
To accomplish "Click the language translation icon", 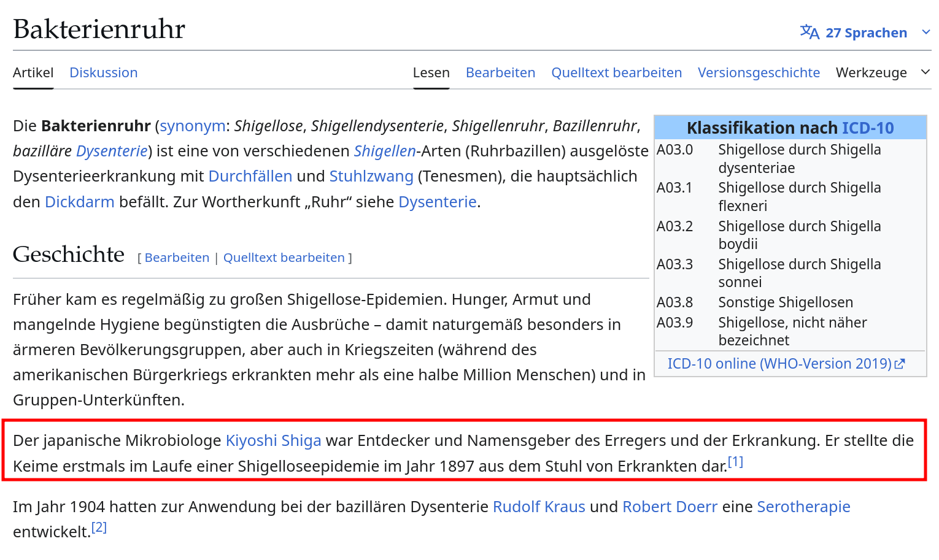I will coord(810,32).
